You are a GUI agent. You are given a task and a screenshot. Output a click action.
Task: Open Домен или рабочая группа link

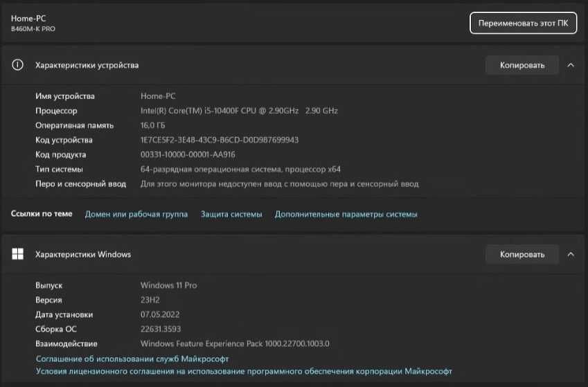[x=136, y=214]
